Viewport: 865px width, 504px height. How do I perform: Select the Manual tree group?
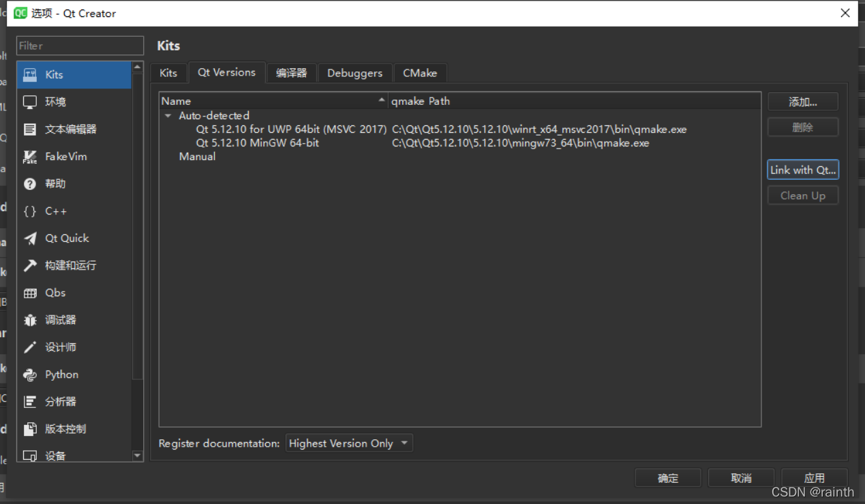(x=197, y=157)
